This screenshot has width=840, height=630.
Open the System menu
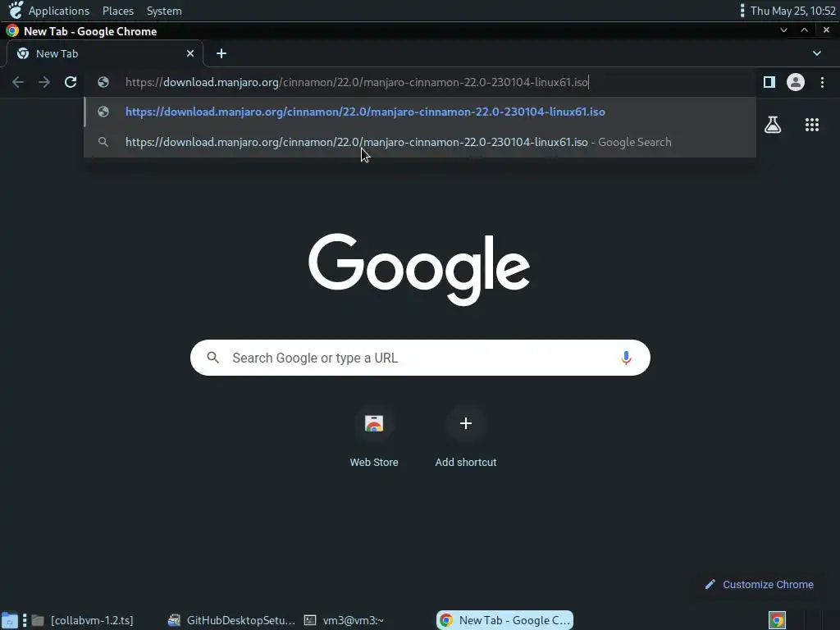pyautogui.click(x=164, y=11)
